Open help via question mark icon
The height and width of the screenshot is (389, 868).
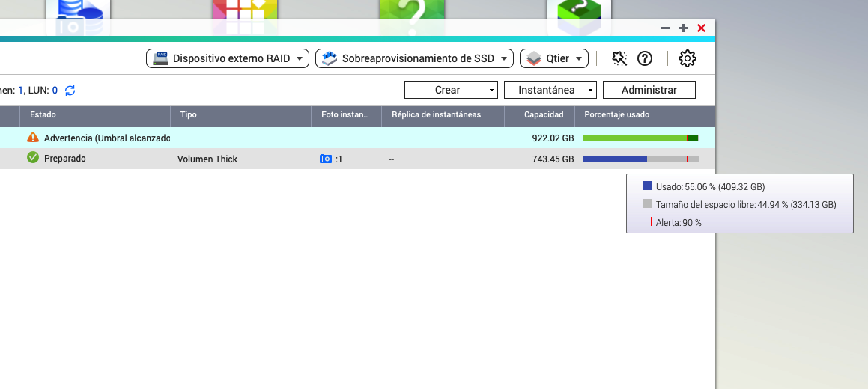(644, 58)
